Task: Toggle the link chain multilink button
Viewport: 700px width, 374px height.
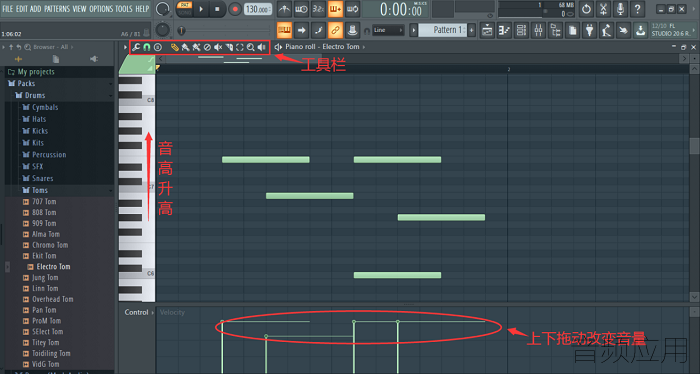Action: coord(335,30)
